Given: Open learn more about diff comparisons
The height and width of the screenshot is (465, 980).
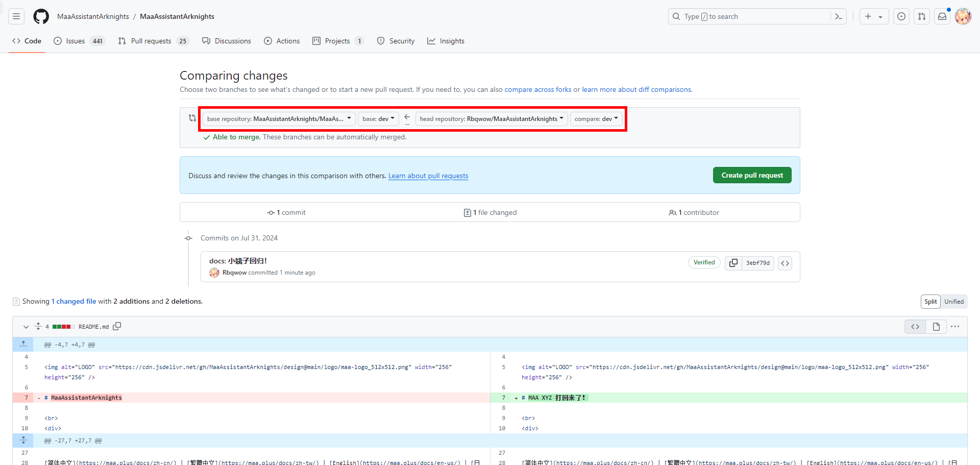Looking at the screenshot, I should tap(637, 89).
